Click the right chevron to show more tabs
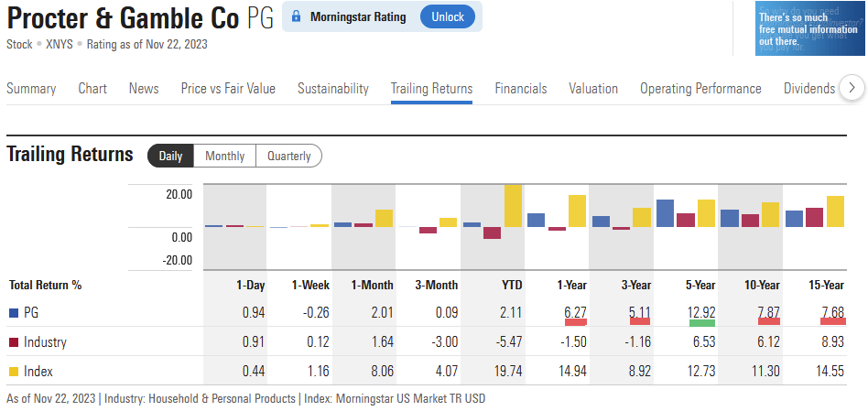This screenshot has height=411, width=868. pos(852,88)
